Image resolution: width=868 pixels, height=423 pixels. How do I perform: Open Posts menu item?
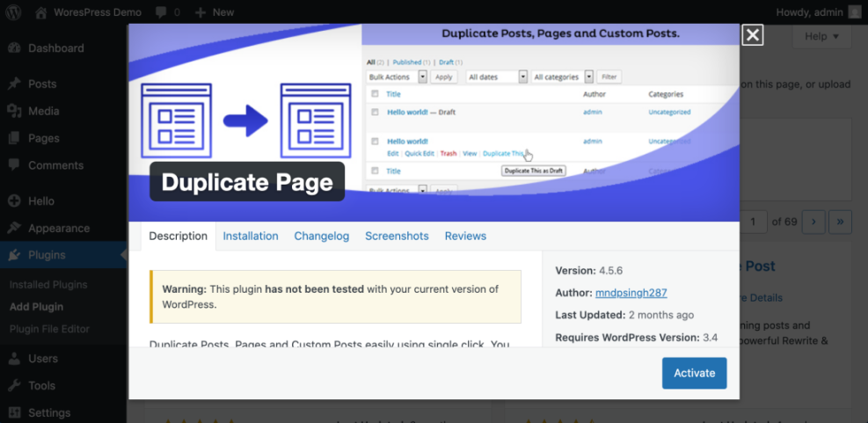[42, 84]
